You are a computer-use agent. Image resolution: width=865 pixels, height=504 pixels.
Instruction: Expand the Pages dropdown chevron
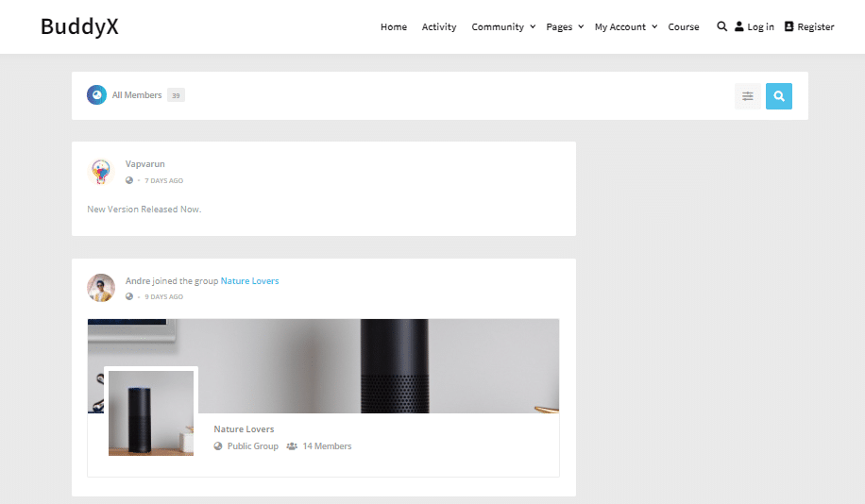click(x=581, y=26)
